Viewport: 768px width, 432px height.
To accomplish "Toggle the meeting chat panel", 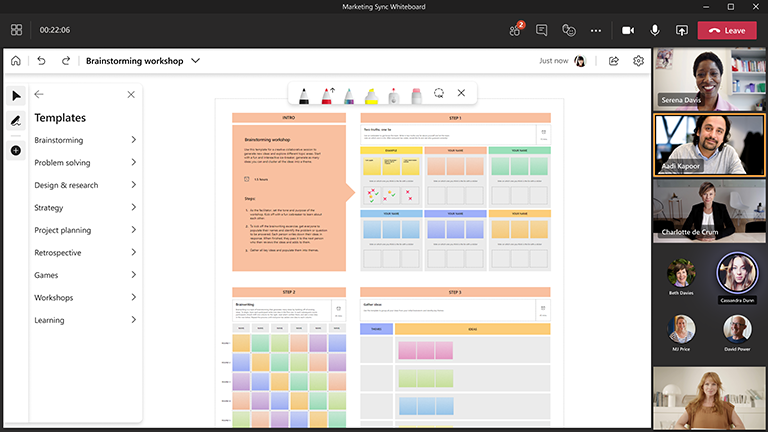I will 541,30.
